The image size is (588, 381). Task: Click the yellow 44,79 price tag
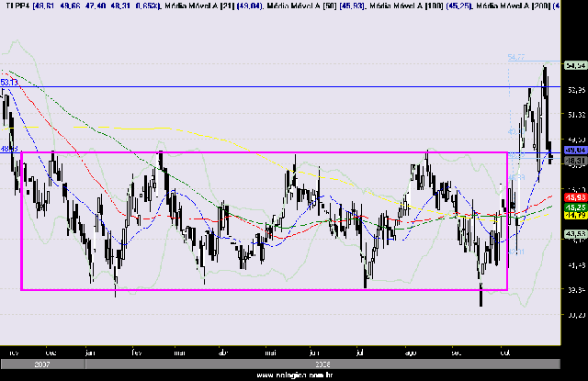click(575, 217)
